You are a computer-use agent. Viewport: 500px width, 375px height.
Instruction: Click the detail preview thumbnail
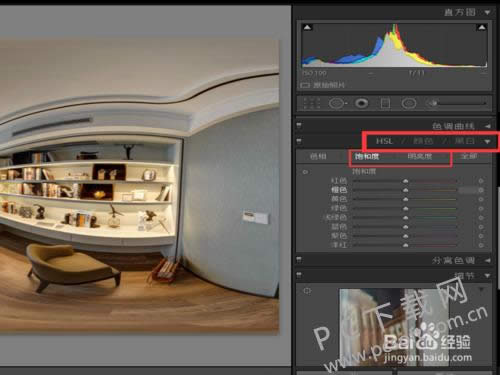394,327
